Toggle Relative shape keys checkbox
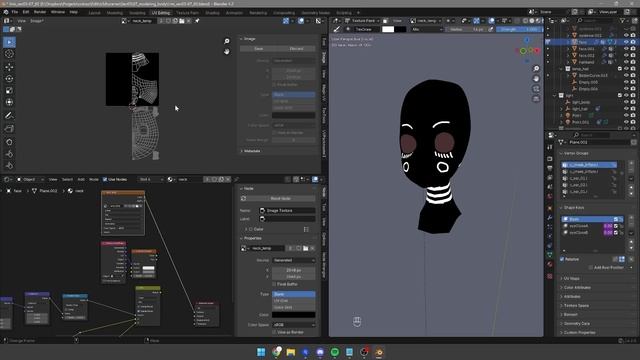 pyautogui.click(x=562, y=259)
